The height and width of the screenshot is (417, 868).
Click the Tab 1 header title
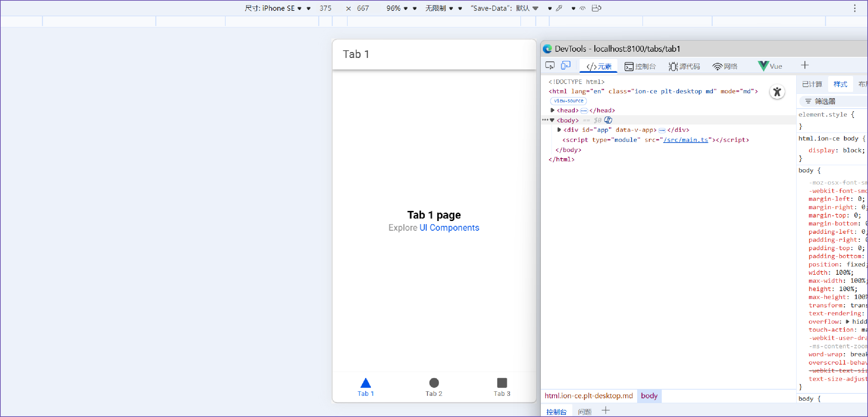(356, 54)
